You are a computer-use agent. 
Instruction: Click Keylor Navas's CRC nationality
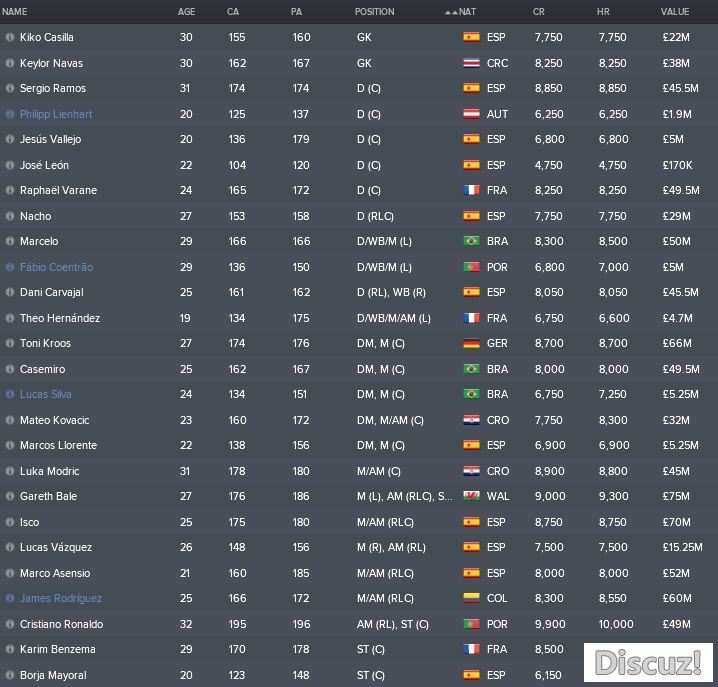497,63
